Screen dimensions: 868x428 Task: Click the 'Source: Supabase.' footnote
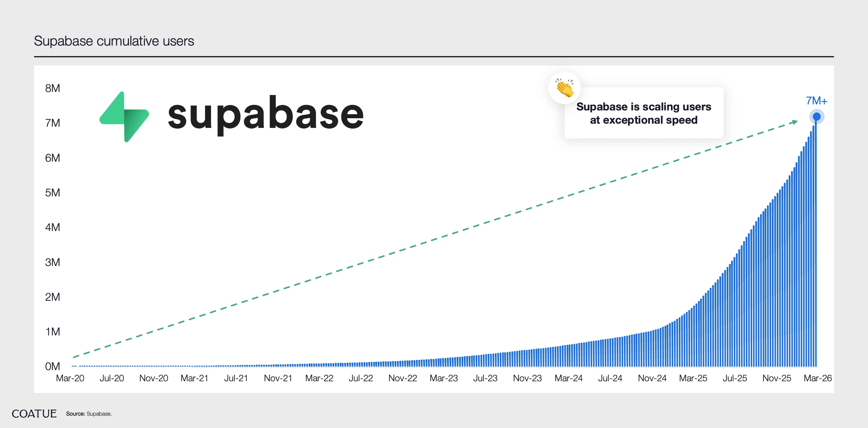tap(89, 414)
